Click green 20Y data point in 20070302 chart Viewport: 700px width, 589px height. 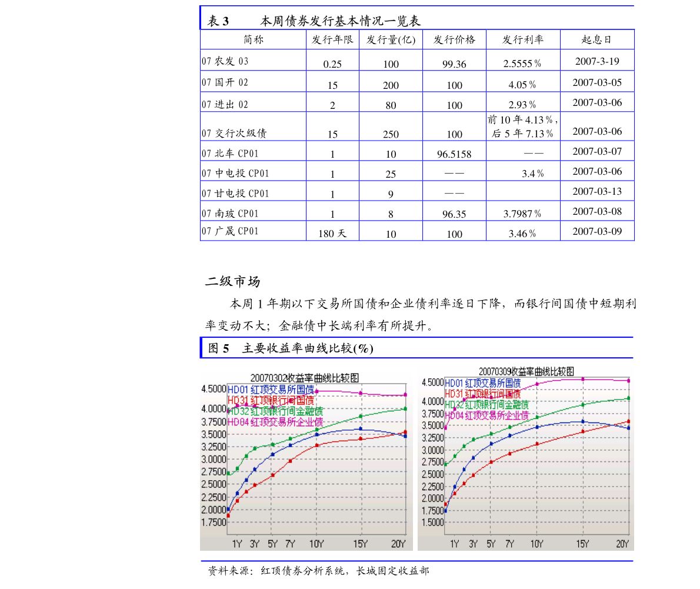pyautogui.click(x=405, y=408)
